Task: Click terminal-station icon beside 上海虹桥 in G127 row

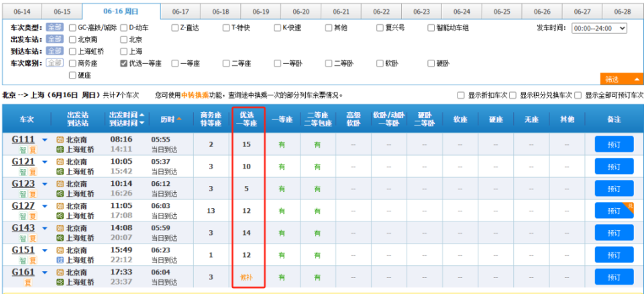Action: 60,216
